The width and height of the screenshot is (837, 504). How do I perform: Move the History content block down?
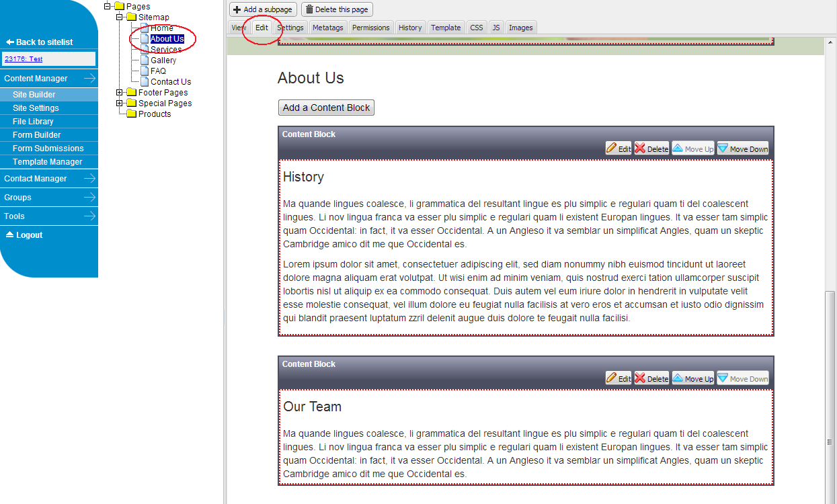[742, 149]
